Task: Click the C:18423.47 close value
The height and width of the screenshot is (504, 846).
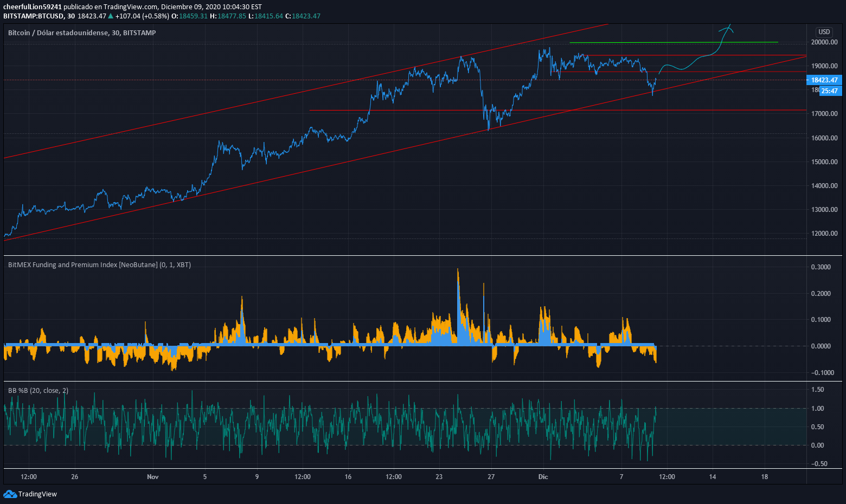Action: (303, 16)
